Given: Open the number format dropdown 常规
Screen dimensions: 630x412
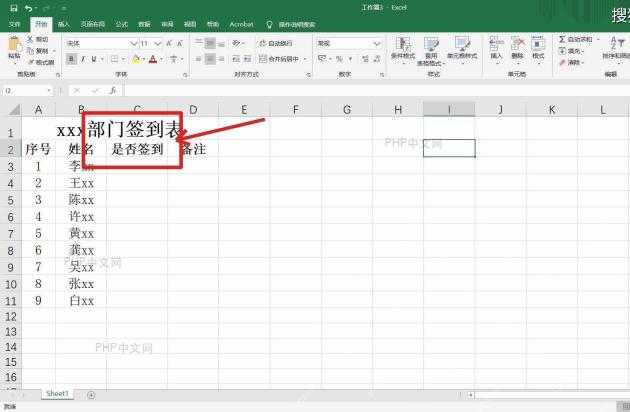Looking at the screenshot, I should coord(376,43).
